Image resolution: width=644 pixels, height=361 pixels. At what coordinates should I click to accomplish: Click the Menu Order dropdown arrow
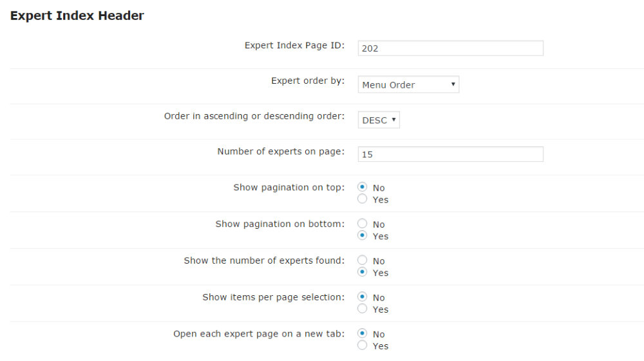point(453,84)
